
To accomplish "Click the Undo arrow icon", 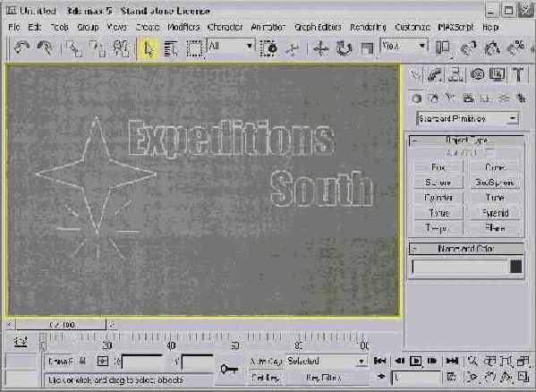I will point(21,48).
